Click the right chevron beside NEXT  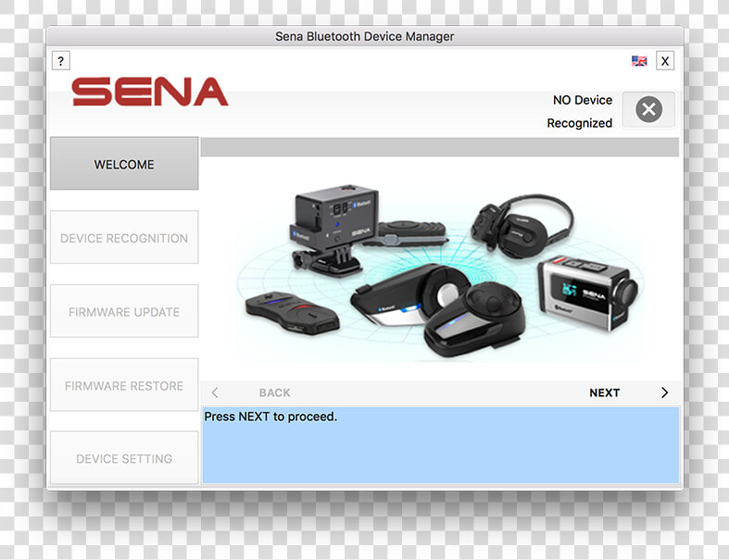[x=664, y=392]
